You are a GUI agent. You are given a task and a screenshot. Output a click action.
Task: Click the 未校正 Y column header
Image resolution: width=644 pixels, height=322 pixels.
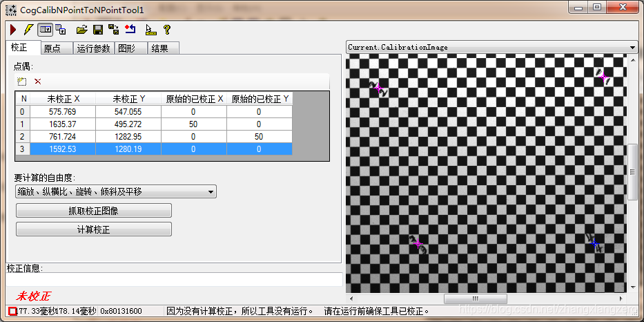(x=128, y=99)
